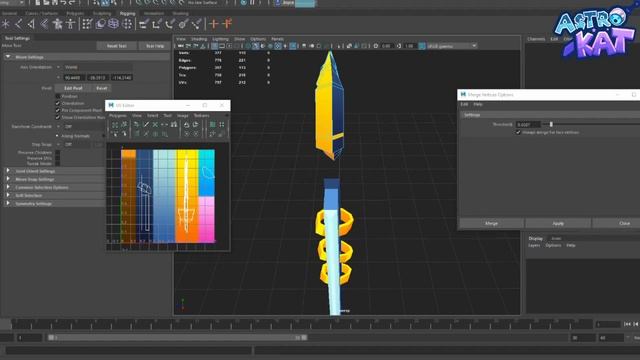Switch to the Animation shelf tab
The width and height of the screenshot is (640, 360).
[x=154, y=13]
